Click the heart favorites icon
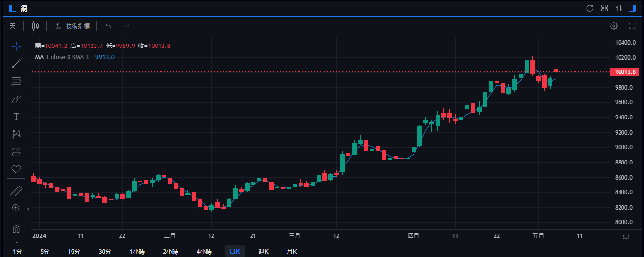This screenshot has width=644, height=257. coord(16,169)
